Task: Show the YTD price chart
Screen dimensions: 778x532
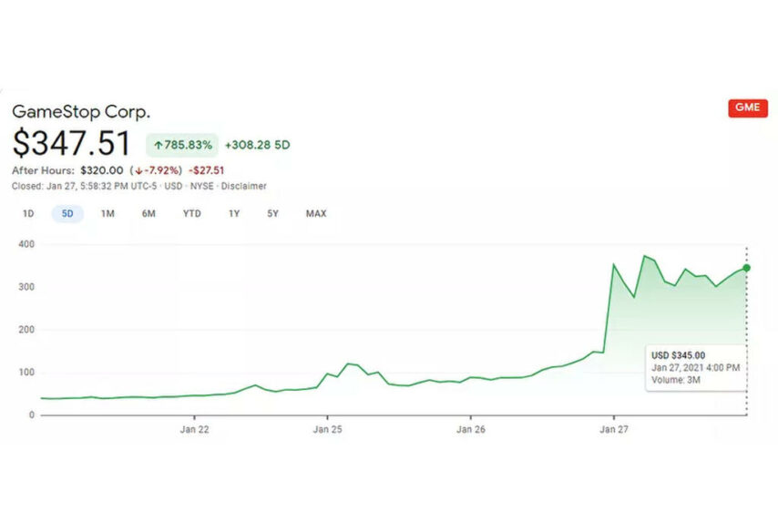Action: 192,214
